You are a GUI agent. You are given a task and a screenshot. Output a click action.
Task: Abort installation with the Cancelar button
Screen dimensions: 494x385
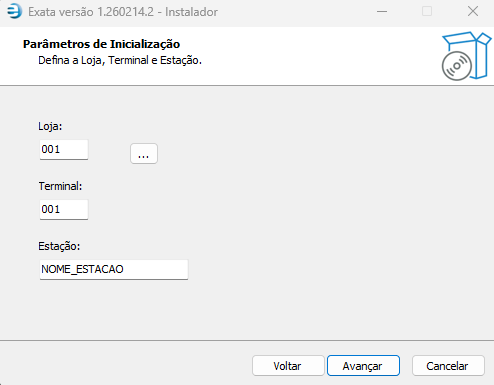448,366
